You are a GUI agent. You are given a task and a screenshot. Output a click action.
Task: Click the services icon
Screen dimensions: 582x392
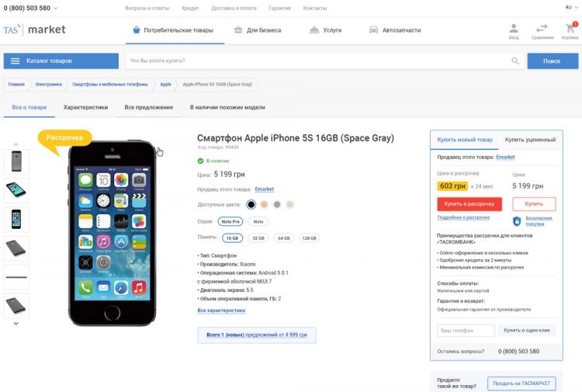(x=314, y=30)
